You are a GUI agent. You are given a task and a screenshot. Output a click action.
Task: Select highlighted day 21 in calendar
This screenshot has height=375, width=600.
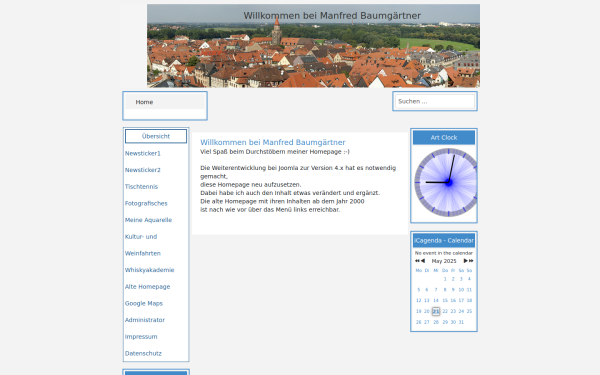[x=436, y=311]
